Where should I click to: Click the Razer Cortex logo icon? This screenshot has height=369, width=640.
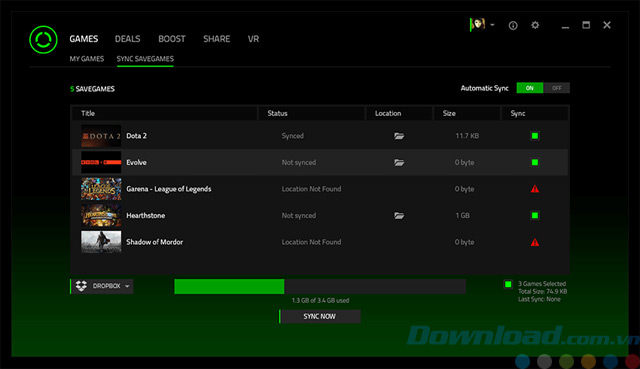point(43,40)
